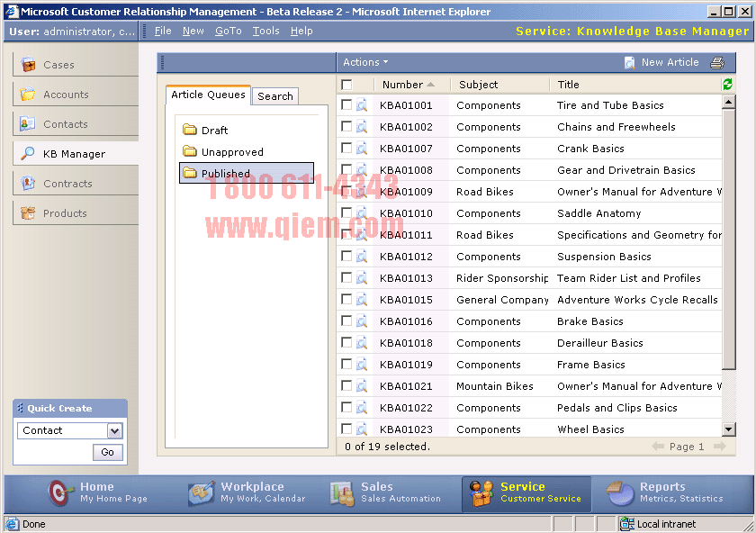
Task: Click the list scrollbar up arrow
Action: 728,102
